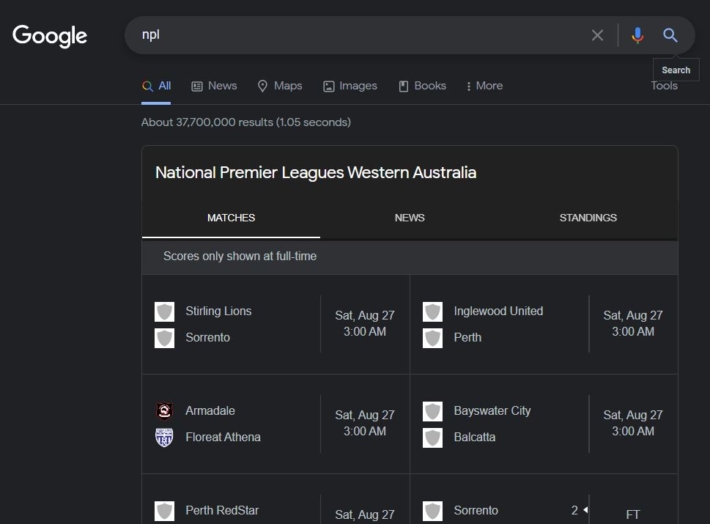The width and height of the screenshot is (710, 524).
Task: Click the Armadale team name
Action: coord(210,411)
